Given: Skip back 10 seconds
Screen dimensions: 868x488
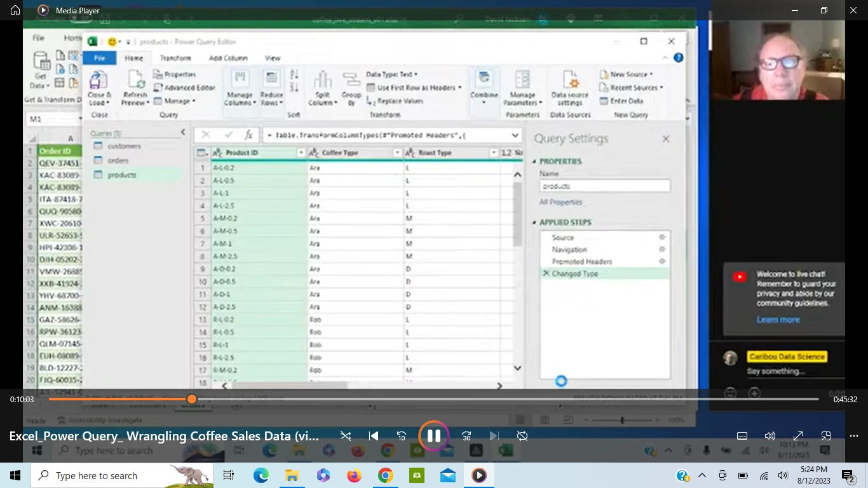Looking at the screenshot, I should coord(402,436).
